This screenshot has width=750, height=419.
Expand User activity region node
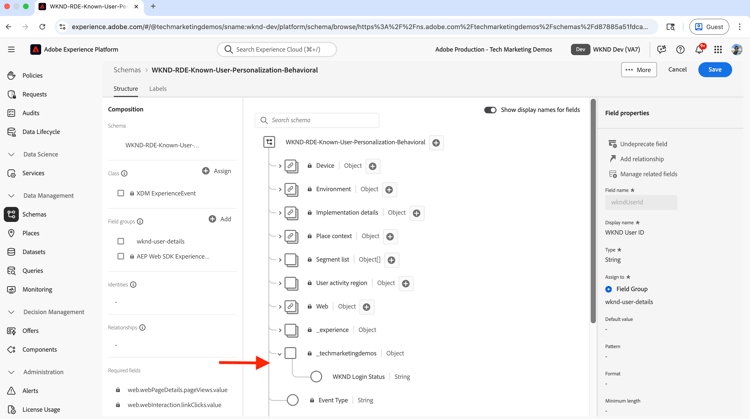click(280, 283)
